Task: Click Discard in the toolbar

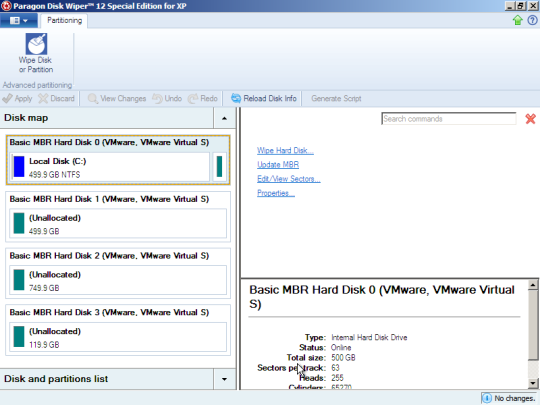Action: point(56,98)
